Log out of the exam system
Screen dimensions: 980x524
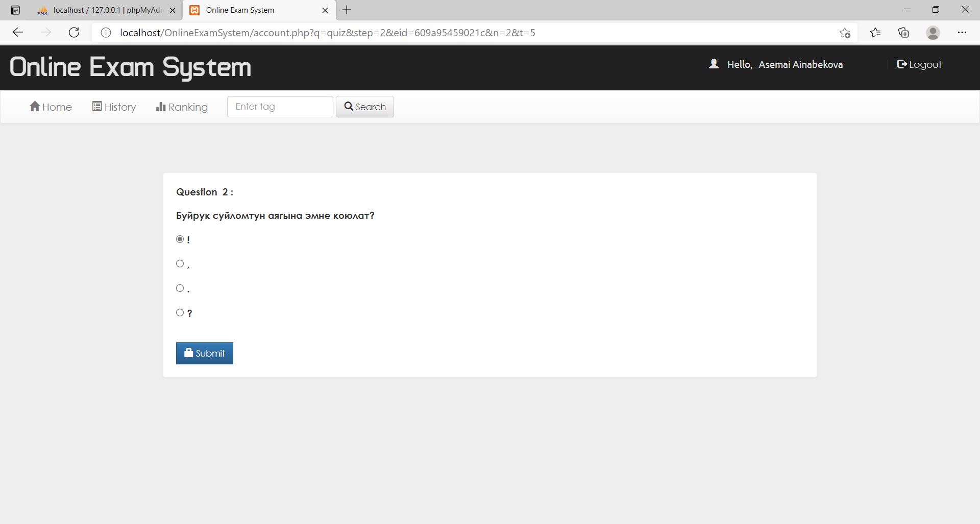click(x=919, y=64)
